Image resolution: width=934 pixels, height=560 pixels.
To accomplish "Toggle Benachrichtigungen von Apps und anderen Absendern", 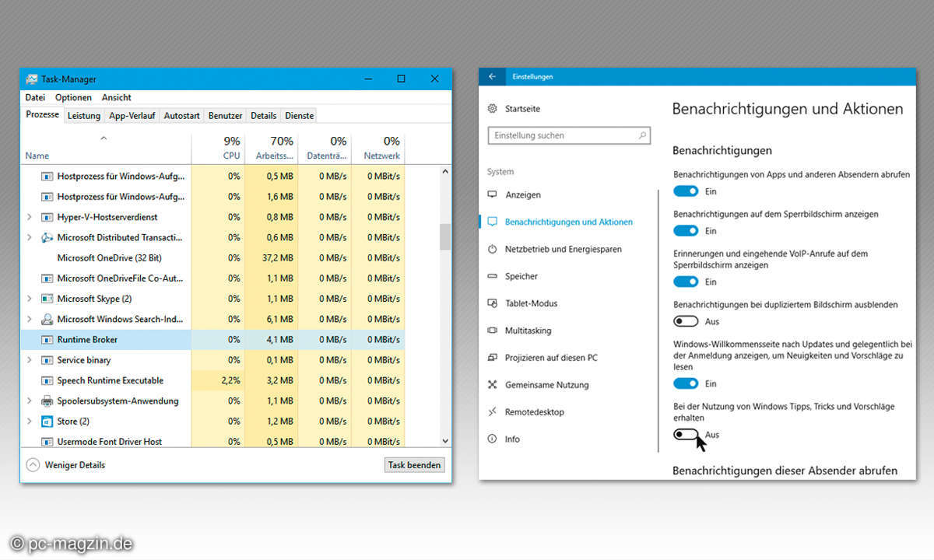I will pyautogui.click(x=686, y=191).
